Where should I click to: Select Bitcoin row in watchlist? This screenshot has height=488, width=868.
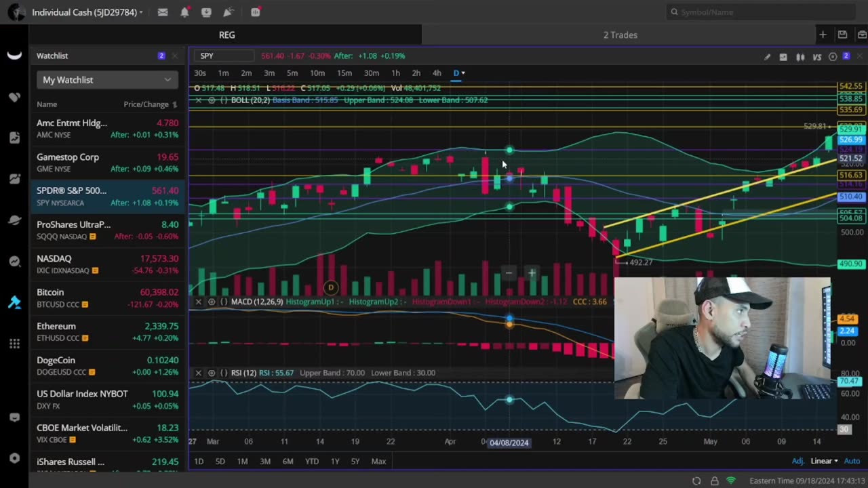pos(107,298)
